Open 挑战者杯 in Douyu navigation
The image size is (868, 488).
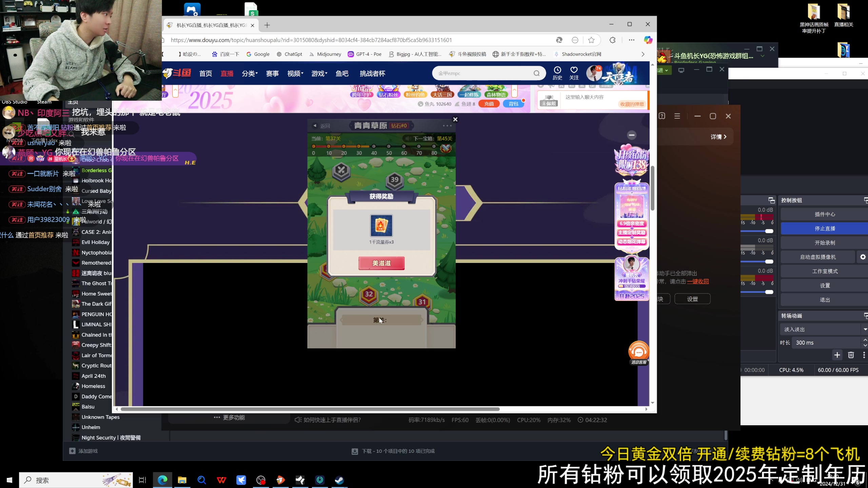[x=372, y=74]
